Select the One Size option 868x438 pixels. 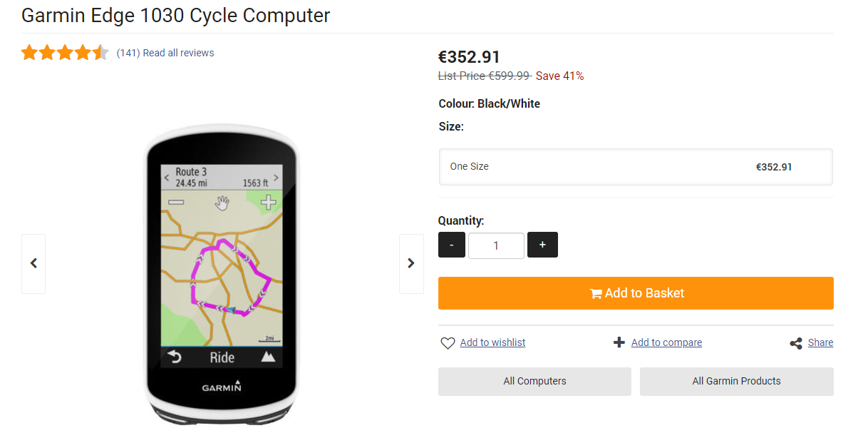(636, 167)
